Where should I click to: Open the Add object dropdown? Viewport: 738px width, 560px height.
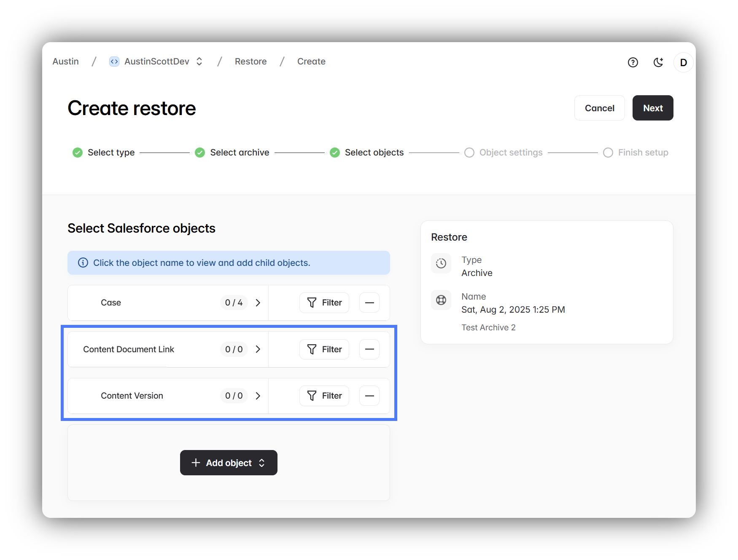coord(229,463)
